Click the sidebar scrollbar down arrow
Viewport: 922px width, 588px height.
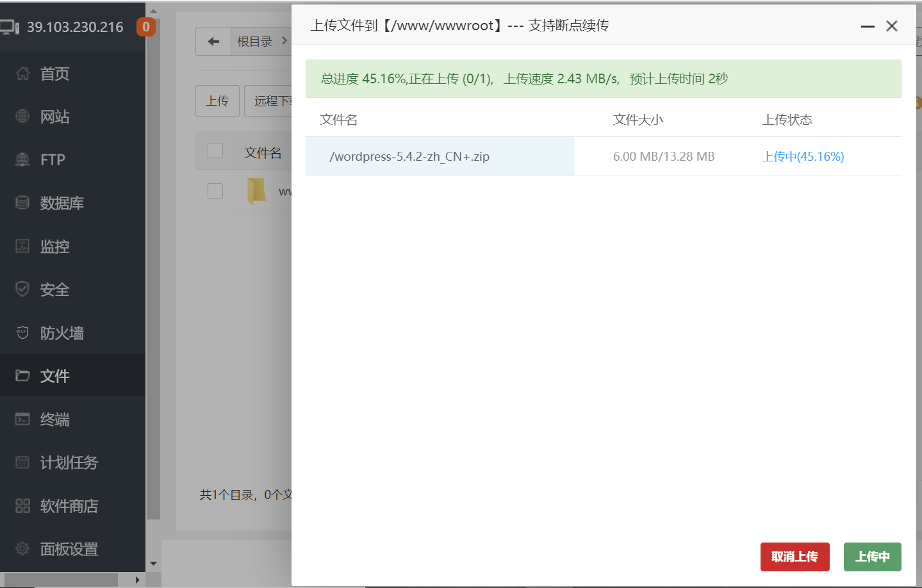tap(153, 564)
